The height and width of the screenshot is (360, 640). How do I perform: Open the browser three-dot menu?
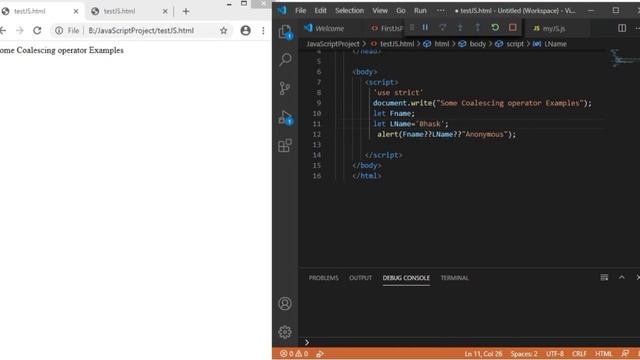click(263, 30)
